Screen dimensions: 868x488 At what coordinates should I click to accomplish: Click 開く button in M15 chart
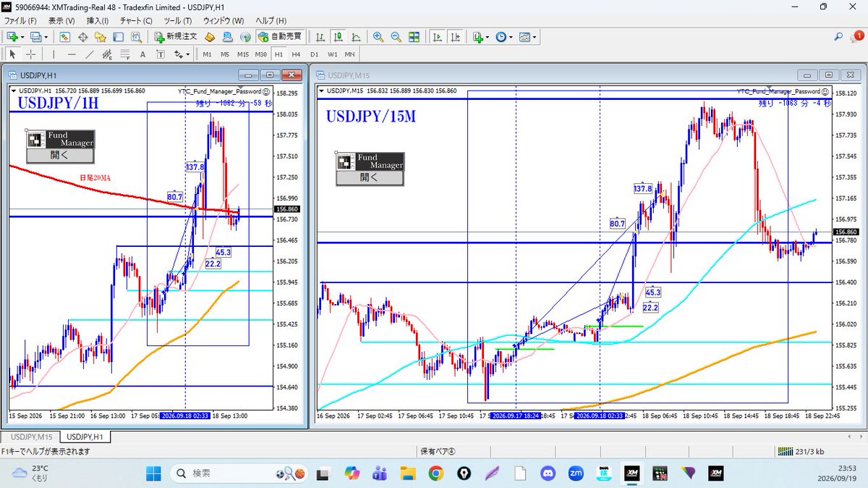pos(370,177)
